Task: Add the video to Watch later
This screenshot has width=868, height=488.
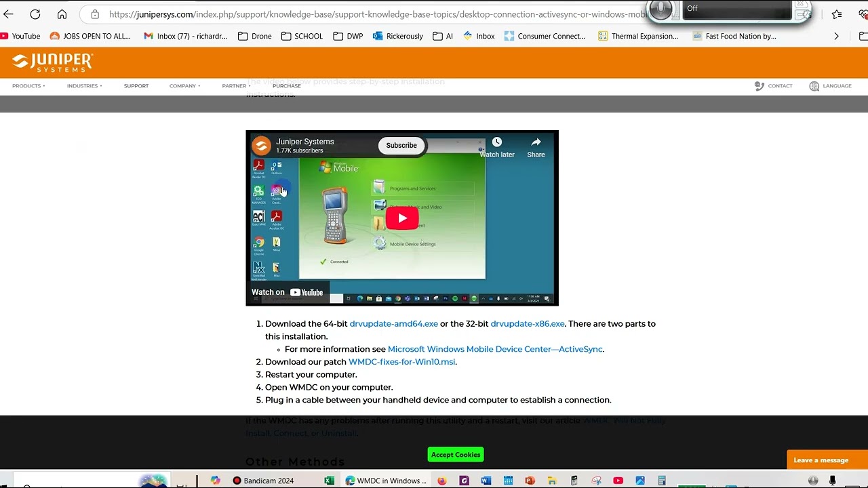Action: tap(497, 146)
